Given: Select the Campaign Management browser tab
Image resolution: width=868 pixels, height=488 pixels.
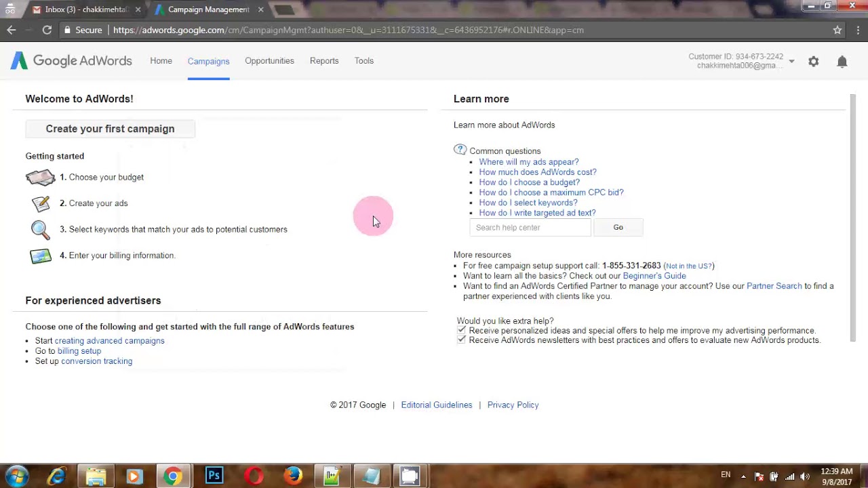Looking at the screenshot, I should pyautogui.click(x=208, y=9).
